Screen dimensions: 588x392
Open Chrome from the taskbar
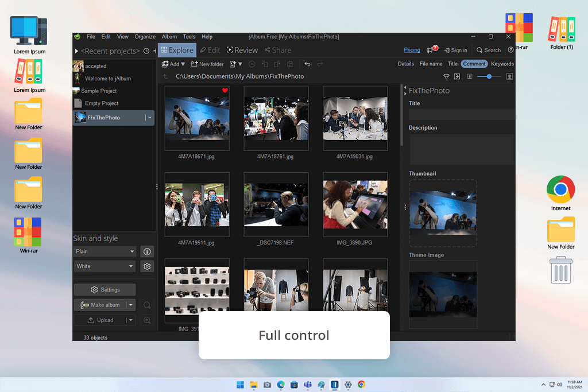coord(362,385)
